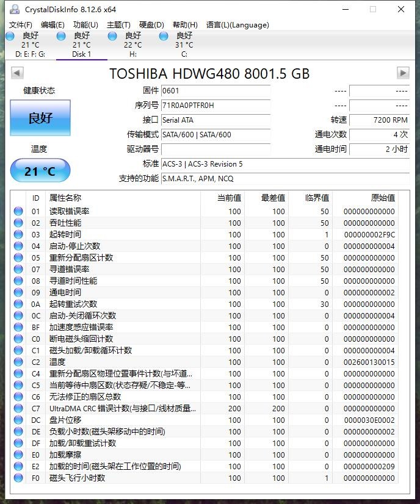Click raw value 000000000209 in E2 row
Viewport: 420px width, 504px height.
coord(369,466)
